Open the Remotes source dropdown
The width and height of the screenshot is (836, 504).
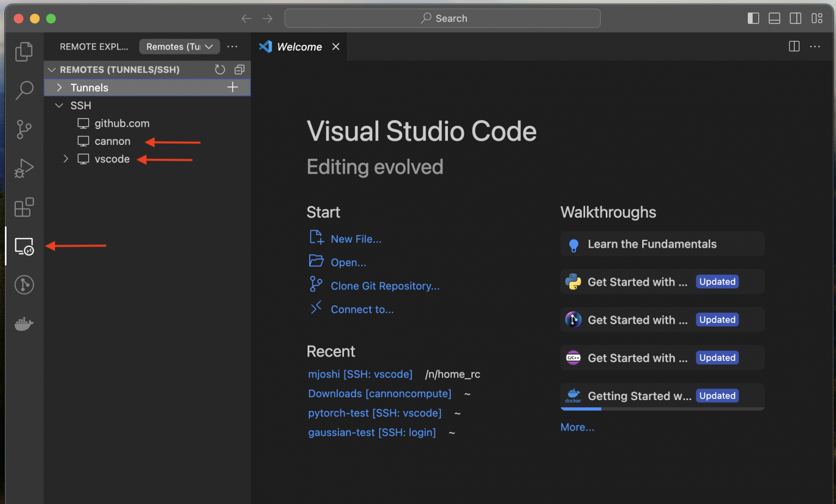(x=179, y=46)
